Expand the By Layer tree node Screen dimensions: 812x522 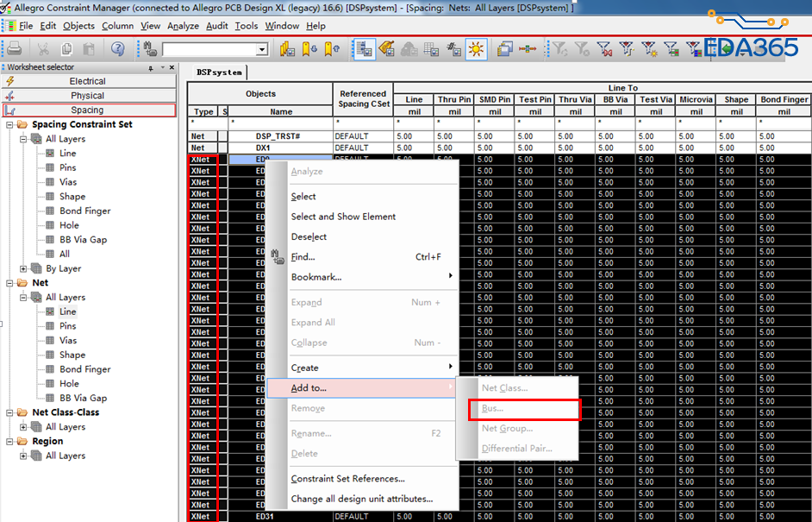click(23, 268)
